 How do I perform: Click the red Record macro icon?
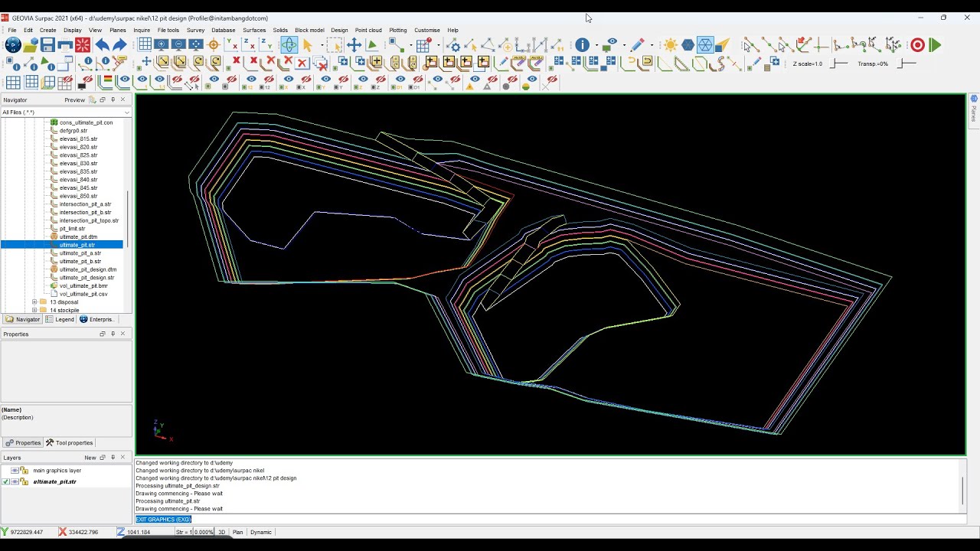pyautogui.click(x=917, y=44)
